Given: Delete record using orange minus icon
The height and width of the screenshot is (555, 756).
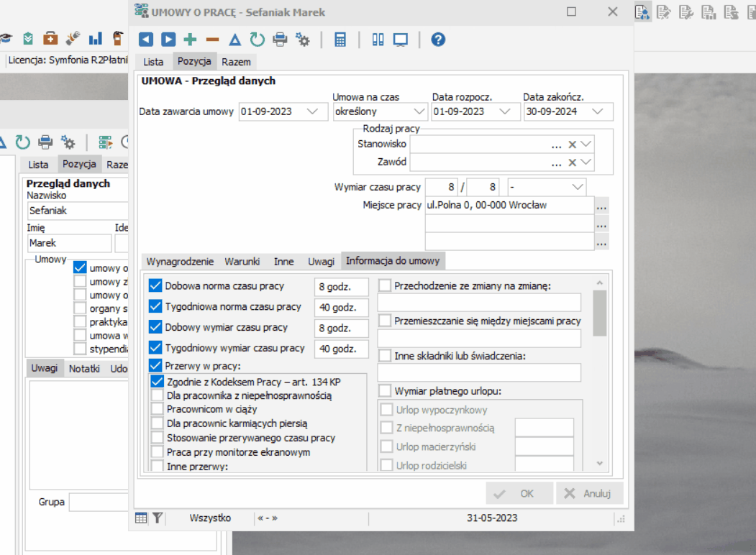Looking at the screenshot, I should 212,40.
